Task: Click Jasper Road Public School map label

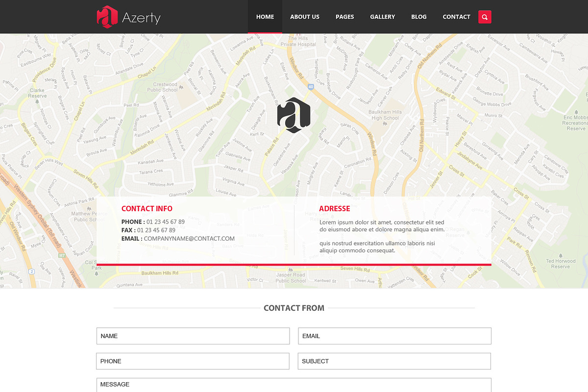Action: pyautogui.click(x=291, y=278)
